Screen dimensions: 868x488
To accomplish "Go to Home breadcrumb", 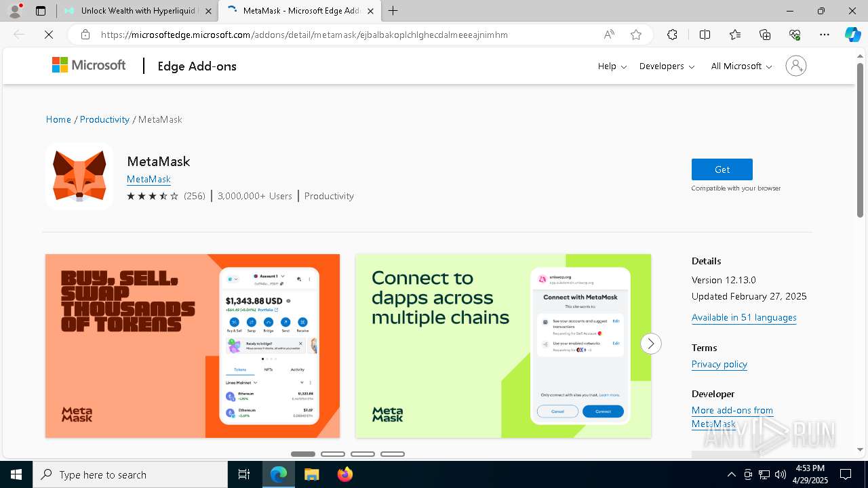I will click(58, 119).
